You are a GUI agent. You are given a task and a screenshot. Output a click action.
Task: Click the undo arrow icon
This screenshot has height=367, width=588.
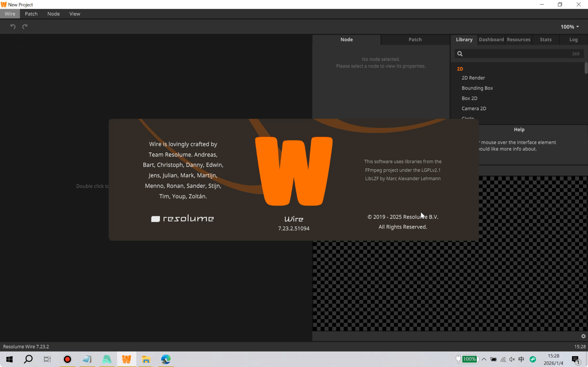tap(13, 26)
